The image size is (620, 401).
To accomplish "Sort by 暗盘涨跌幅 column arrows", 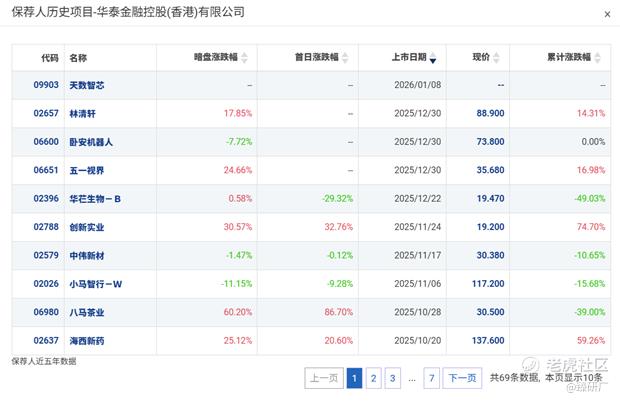I will pos(244,58).
